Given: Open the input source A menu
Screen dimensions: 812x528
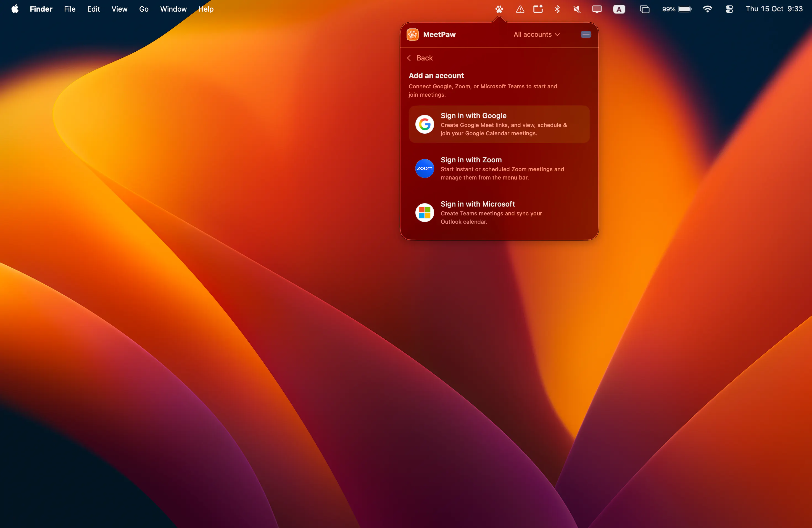Looking at the screenshot, I should tap(619, 9).
